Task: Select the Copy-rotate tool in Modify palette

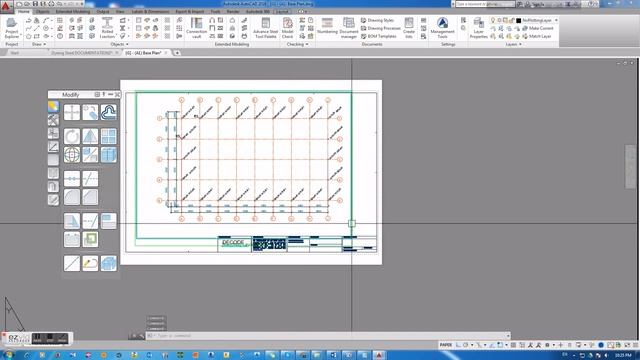Action: tap(90, 112)
